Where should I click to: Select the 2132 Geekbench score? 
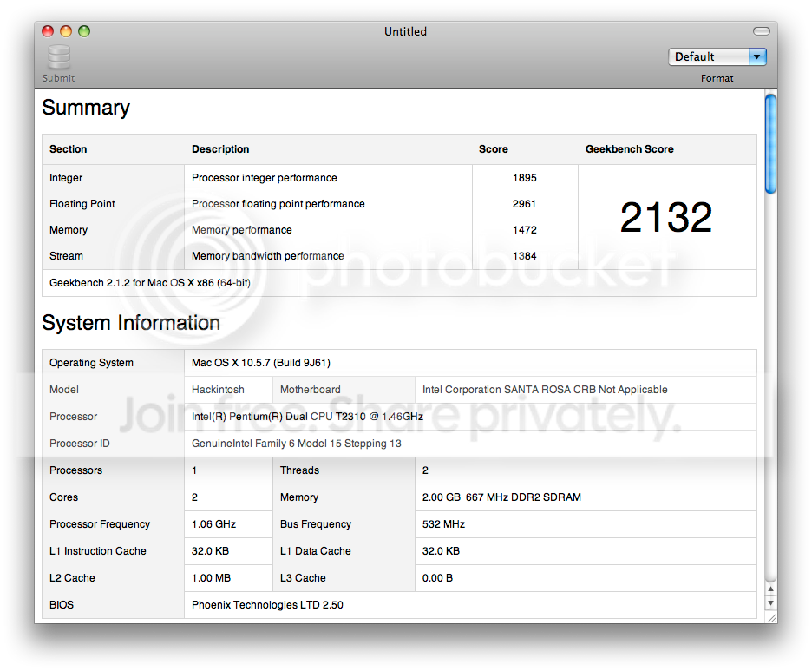pos(665,217)
